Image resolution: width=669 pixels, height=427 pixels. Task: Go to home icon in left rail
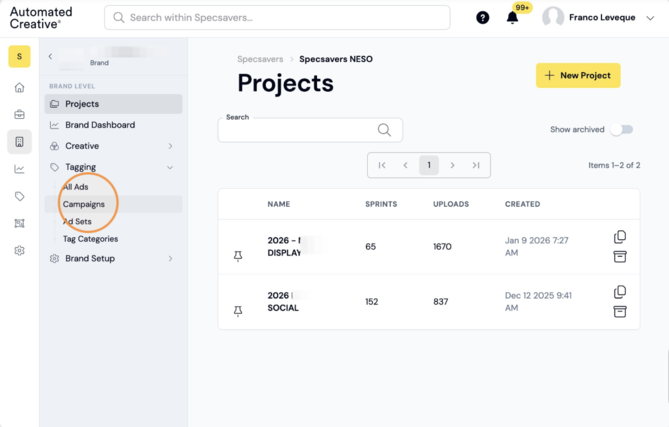click(19, 87)
